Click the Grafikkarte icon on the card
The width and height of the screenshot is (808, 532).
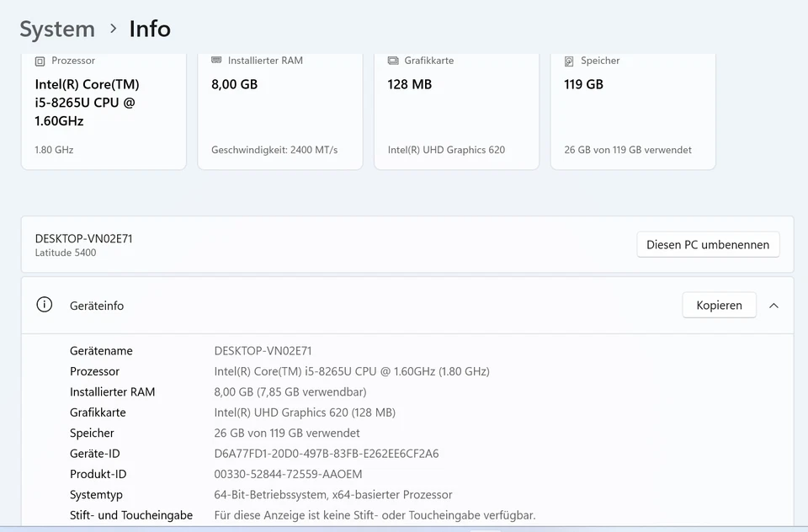coord(393,61)
